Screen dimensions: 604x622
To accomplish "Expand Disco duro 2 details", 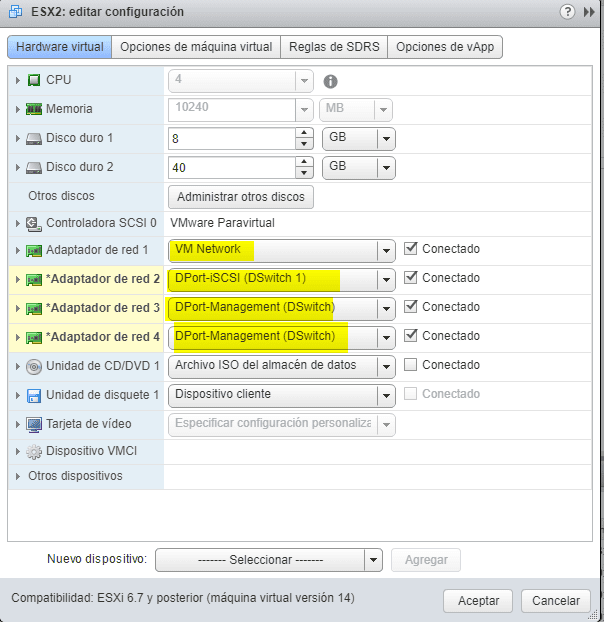I will point(17,167).
